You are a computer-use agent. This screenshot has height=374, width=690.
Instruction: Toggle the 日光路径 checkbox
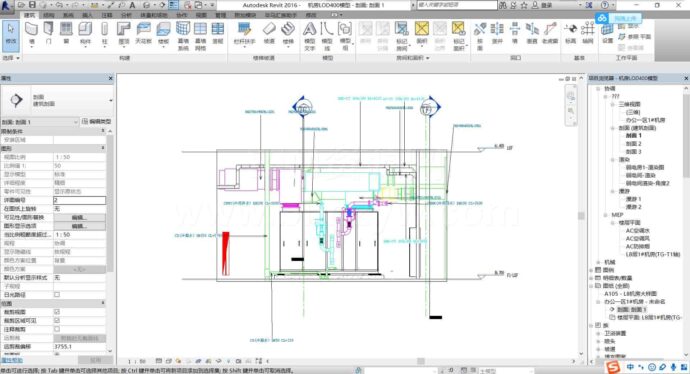click(57, 294)
